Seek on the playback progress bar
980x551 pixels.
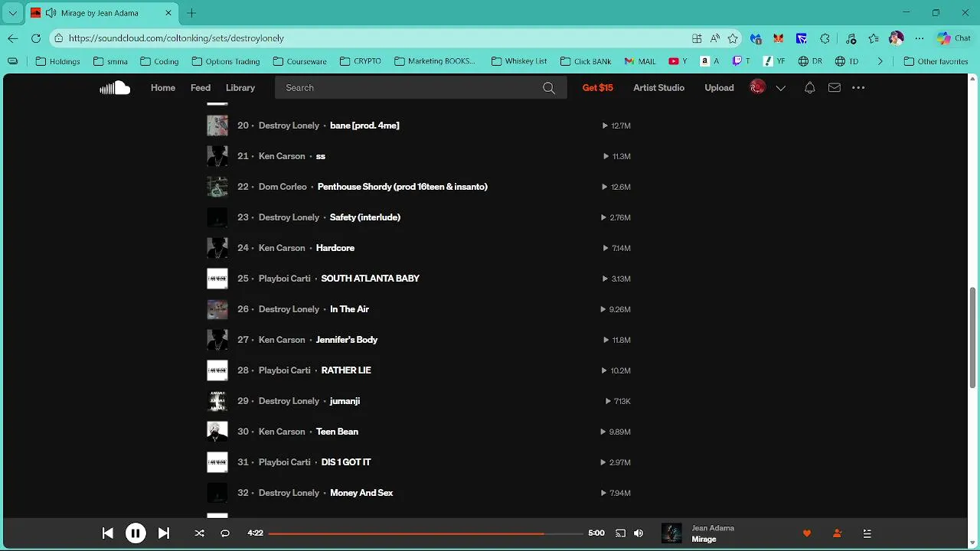tap(426, 533)
